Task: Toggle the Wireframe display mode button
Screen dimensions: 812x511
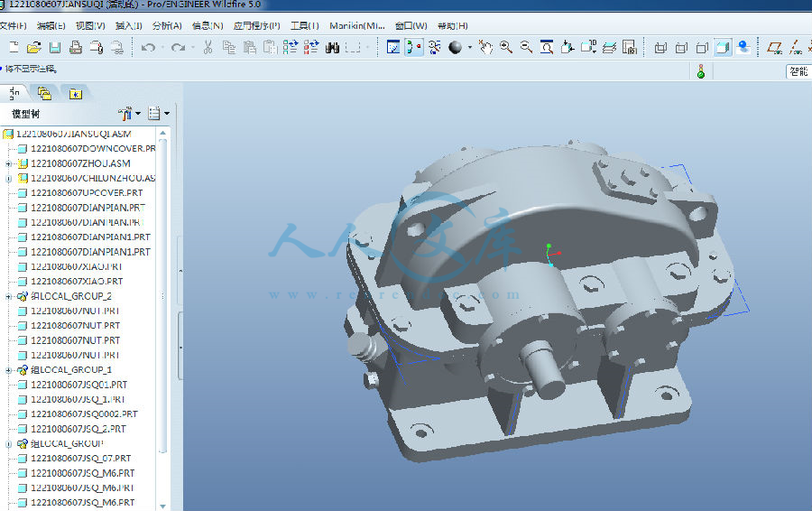Action: click(660, 47)
